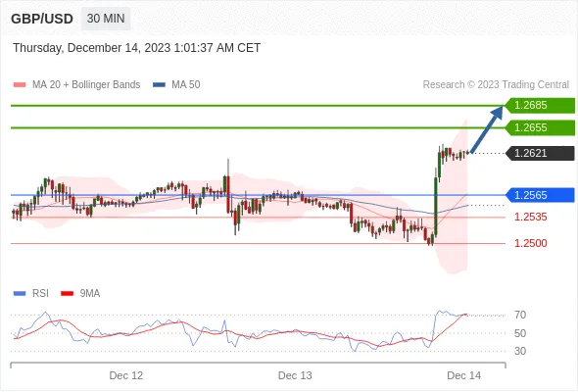578x392 pixels.
Task: Click the Thursday, December 14, 2023 timestamp
Action: click(x=137, y=48)
